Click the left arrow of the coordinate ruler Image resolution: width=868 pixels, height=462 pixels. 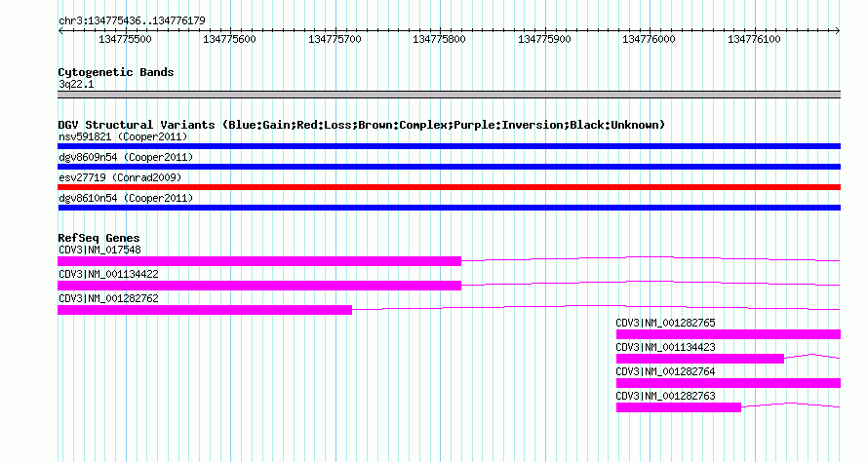coord(60,30)
